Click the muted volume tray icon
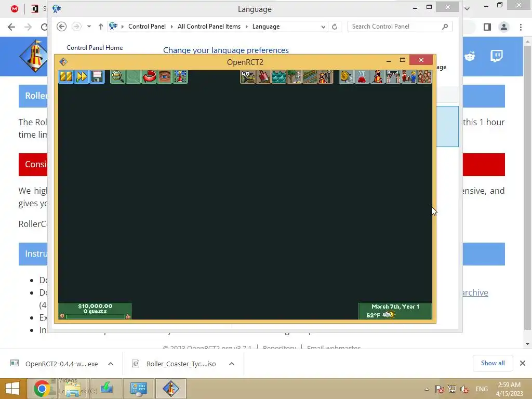 pos(465,389)
